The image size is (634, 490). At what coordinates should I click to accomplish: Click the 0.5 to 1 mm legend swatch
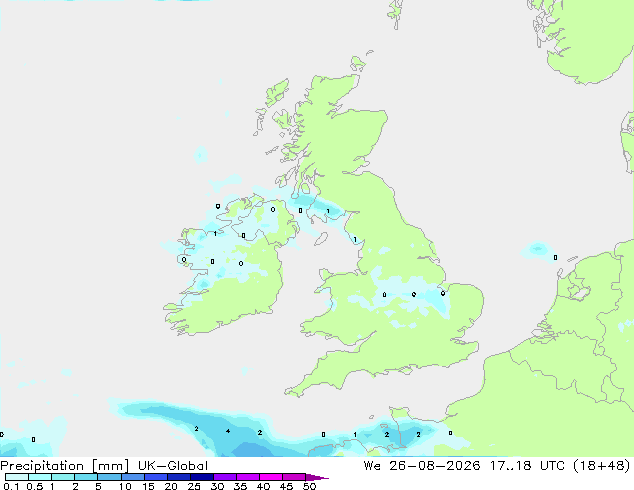[x=40, y=477]
